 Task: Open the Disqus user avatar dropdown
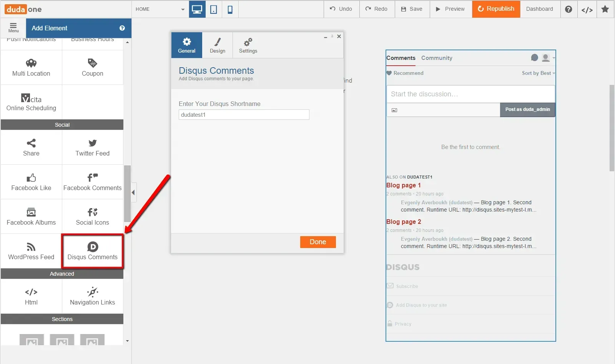548,58
